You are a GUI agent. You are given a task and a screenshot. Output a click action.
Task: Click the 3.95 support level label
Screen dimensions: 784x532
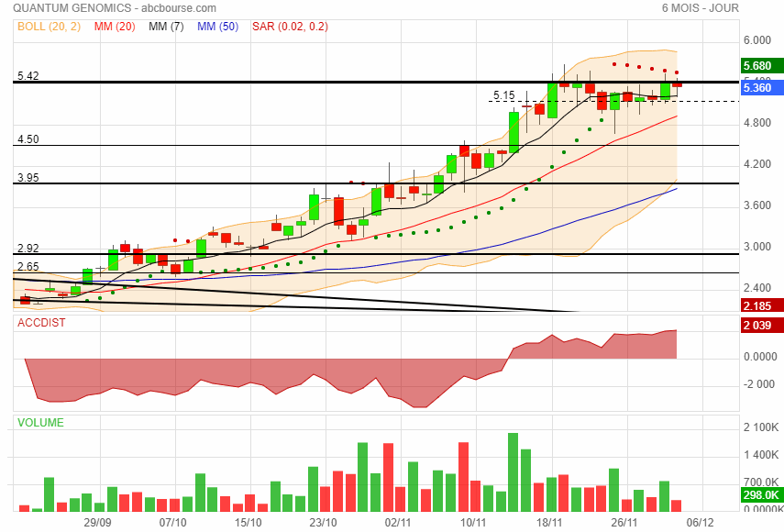[28, 178]
